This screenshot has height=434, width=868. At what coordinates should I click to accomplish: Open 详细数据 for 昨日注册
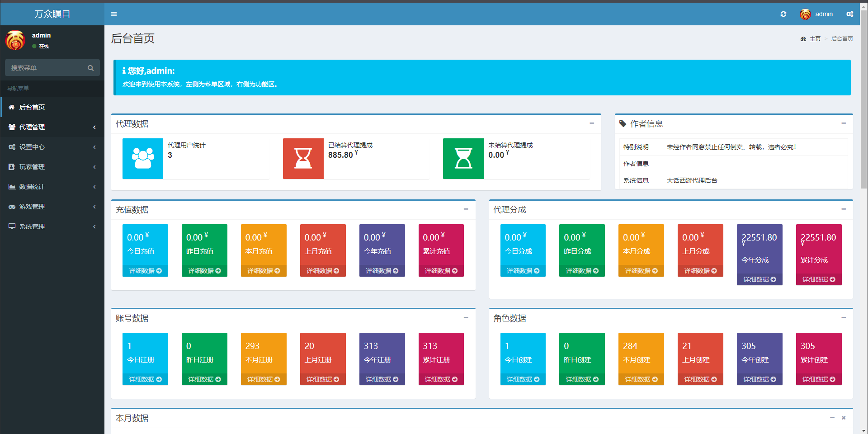coord(204,379)
